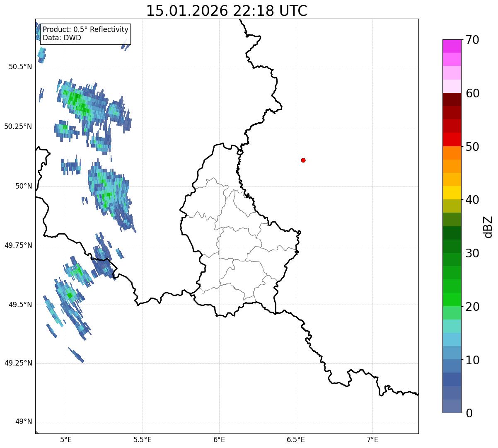Click the 6.5°E longitude label
Screen dimensions: 498x448
click(296, 439)
